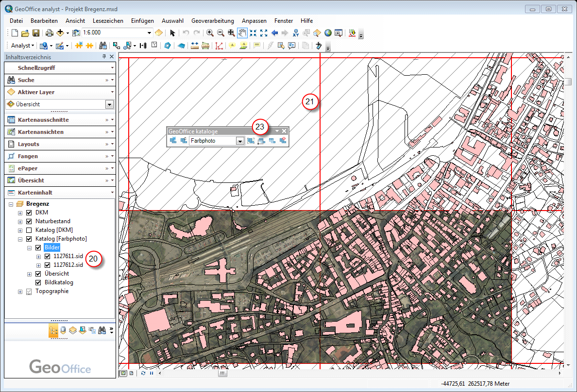Click the horizontal map scrollbar thumb
This screenshot has width=577, height=392.
(222, 374)
